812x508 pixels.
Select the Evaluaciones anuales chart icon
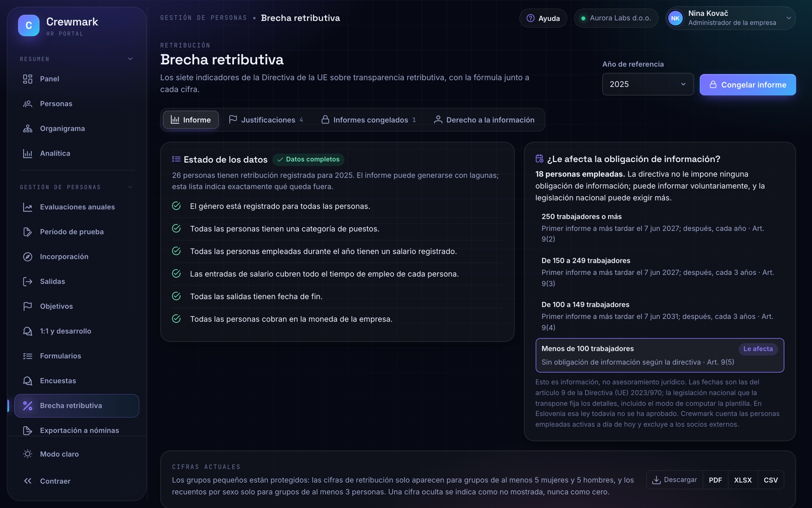[x=27, y=207]
